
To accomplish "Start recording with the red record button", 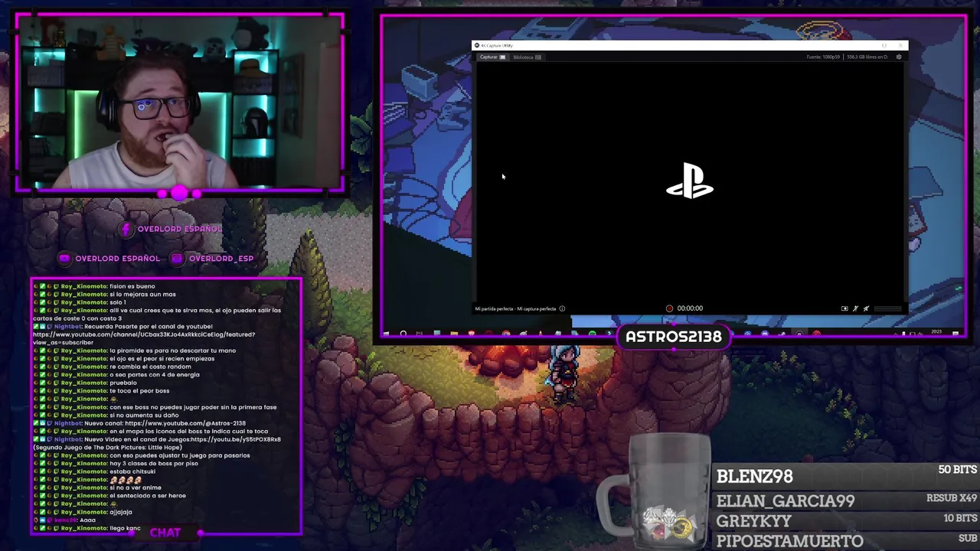I will (669, 308).
